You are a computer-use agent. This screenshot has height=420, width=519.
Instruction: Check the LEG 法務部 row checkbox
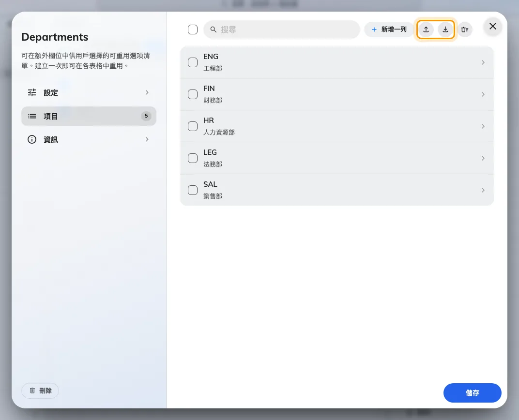(193, 158)
